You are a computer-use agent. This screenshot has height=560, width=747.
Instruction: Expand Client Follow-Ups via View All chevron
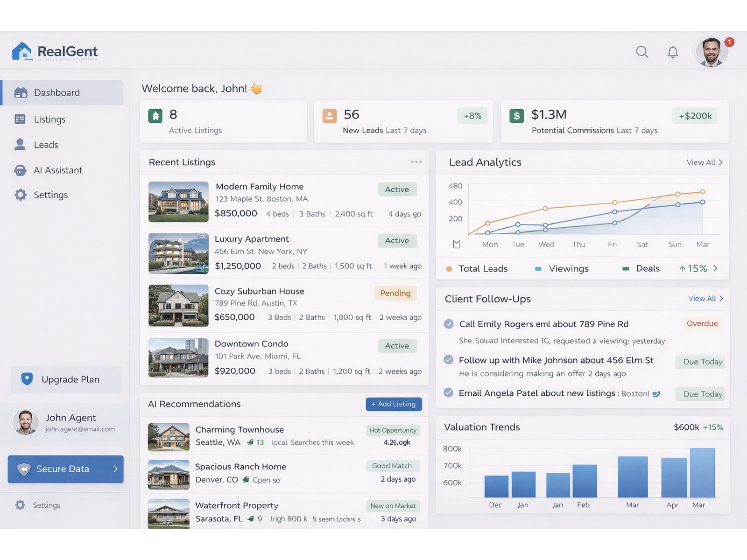(721, 298)
